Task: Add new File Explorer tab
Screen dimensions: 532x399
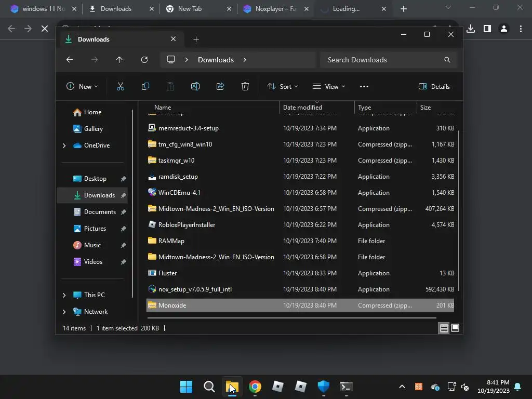Action: click(x=196, y=39)
